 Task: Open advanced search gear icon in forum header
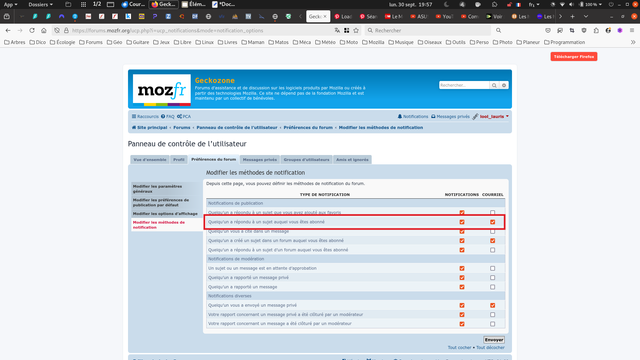click(504, 85)
